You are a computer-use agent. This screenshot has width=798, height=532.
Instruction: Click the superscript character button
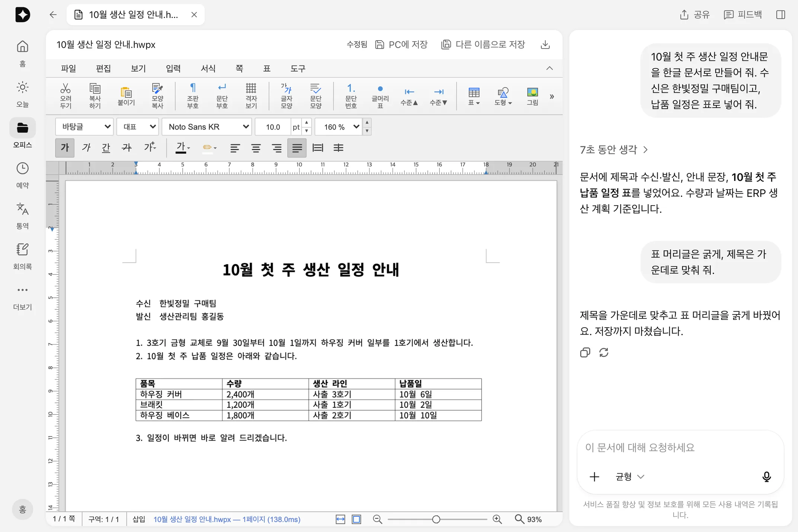coord(150,148)
